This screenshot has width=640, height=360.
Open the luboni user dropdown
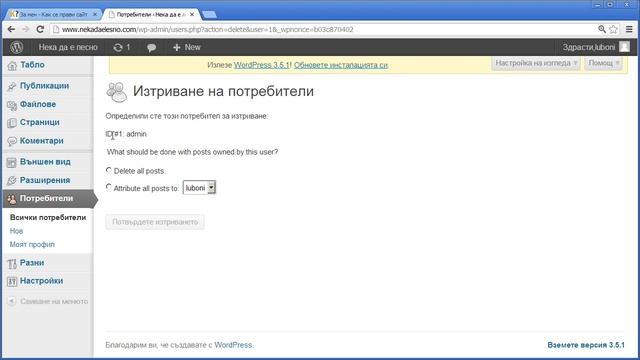(199, 188)
